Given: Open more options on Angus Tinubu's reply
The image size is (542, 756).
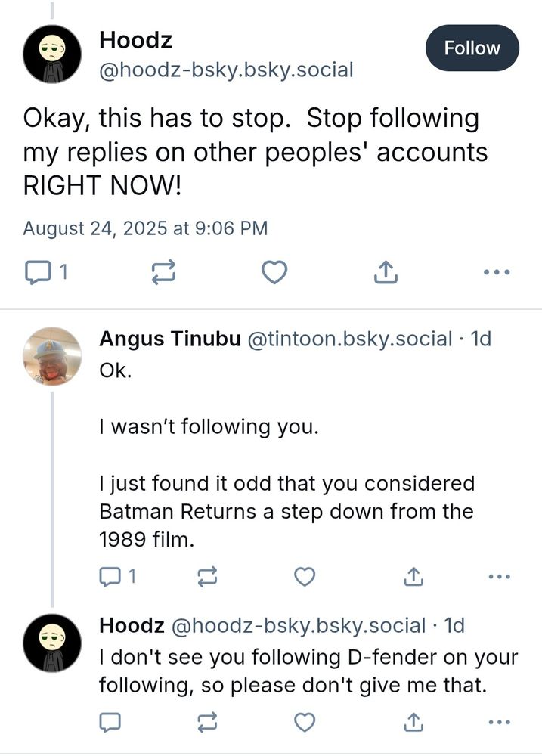Looking at the screenshot, I should point(499,577).
